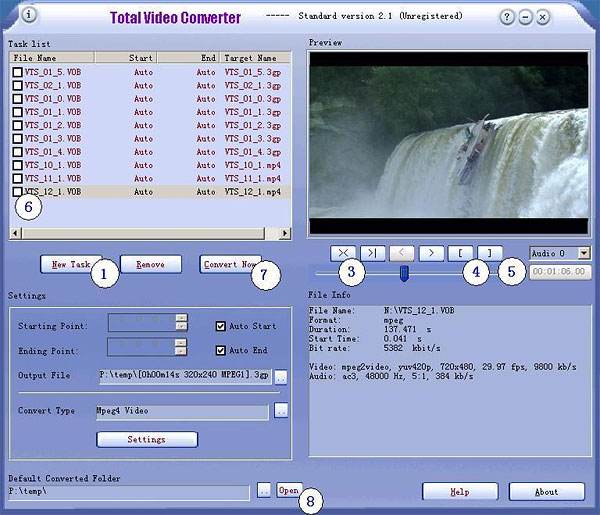Browse for Output File path
This screenshot has height=515, width=600.
pos(281,377)
